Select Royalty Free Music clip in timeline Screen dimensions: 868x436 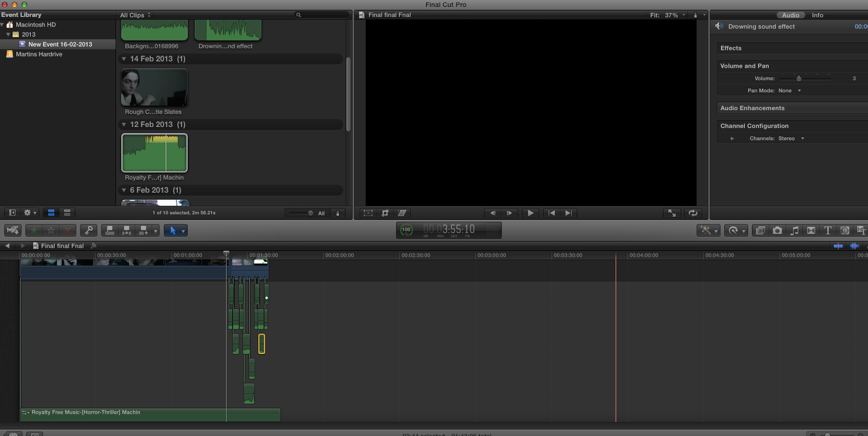coord(150,415)
